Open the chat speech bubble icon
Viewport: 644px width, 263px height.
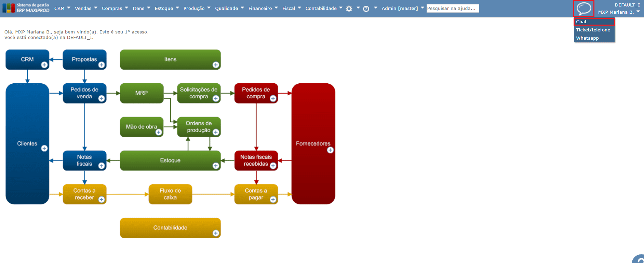pyautogui.click(x=584, y=8)
